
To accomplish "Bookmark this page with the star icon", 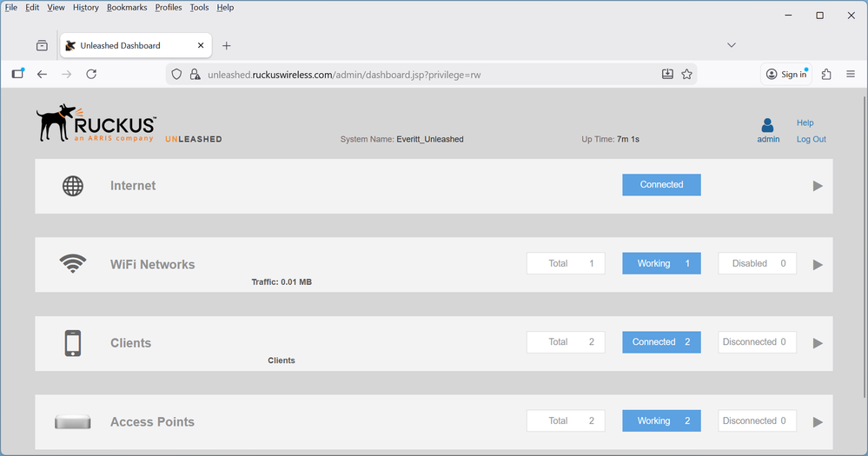I will pos(687,74).
